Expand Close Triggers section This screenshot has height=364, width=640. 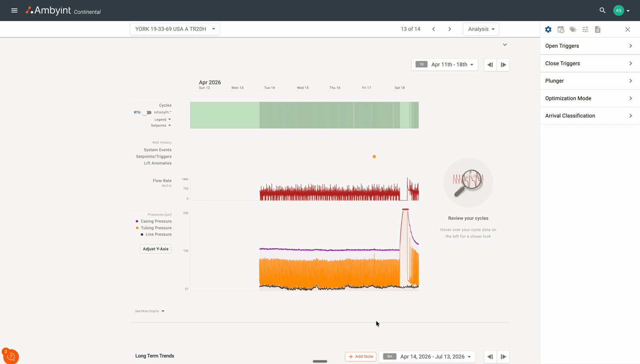[x=590, y=64]
